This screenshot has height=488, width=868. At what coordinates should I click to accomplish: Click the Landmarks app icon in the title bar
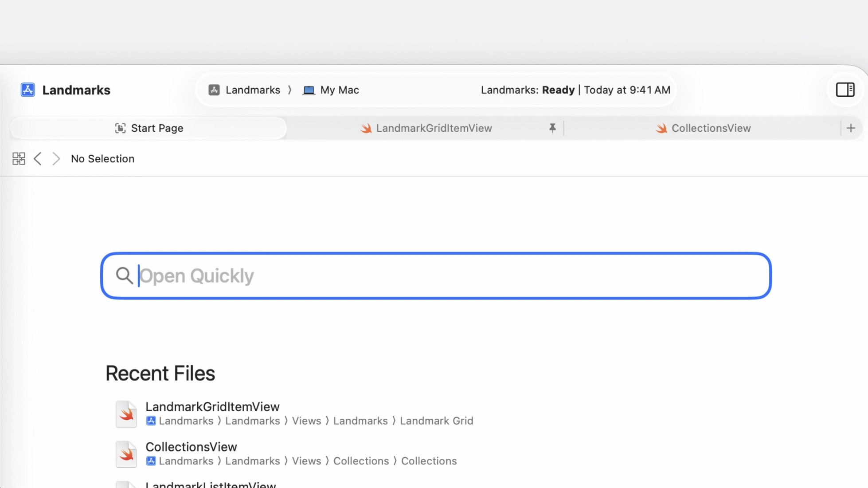27,90
